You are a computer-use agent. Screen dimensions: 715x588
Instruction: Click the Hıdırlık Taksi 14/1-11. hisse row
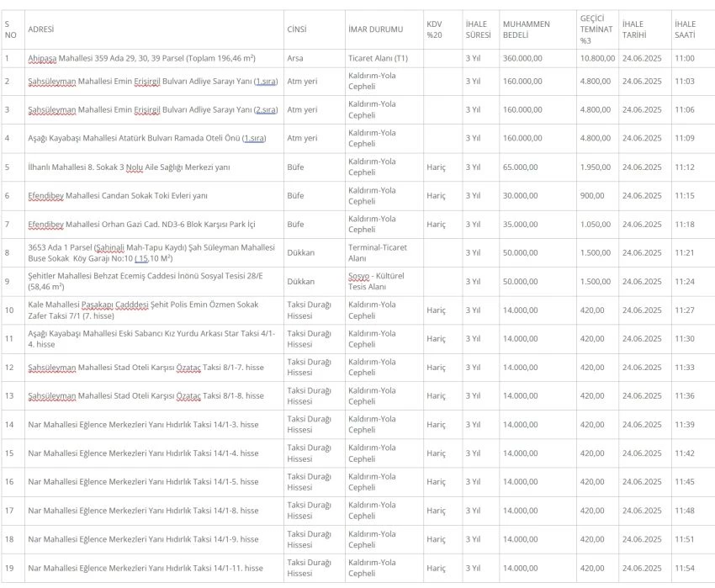click(145, 568)
